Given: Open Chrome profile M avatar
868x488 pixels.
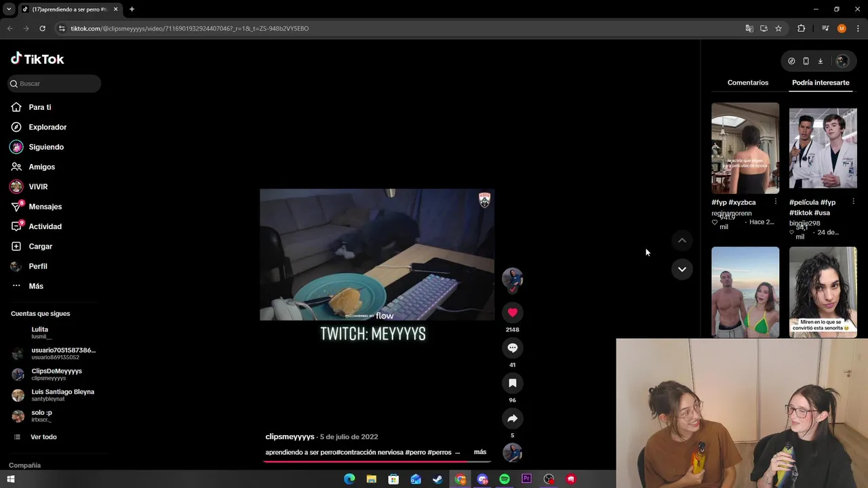Looking at the screenshot, I should 842,28.
